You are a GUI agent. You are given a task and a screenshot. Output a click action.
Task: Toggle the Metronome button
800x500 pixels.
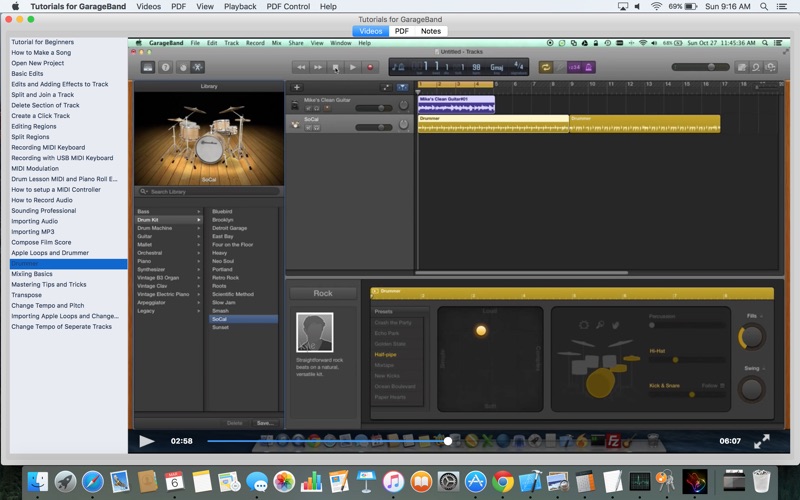tap(589, 67)
